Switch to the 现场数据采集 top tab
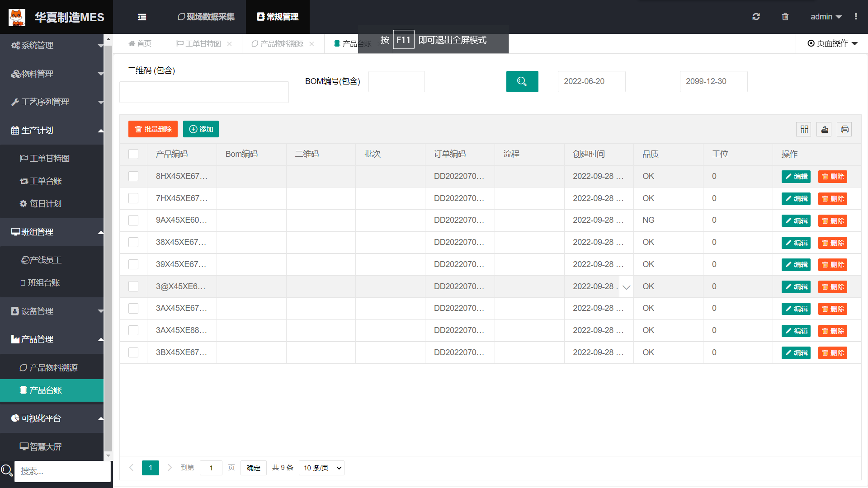Image resolution: width=868 pixels, height=488 pixels. [206, 17]
